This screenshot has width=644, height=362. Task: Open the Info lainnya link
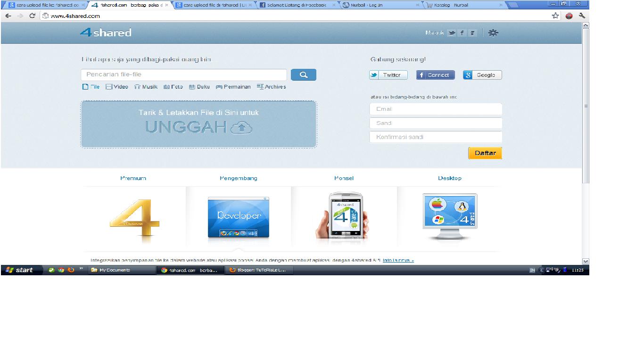(398, 260)
